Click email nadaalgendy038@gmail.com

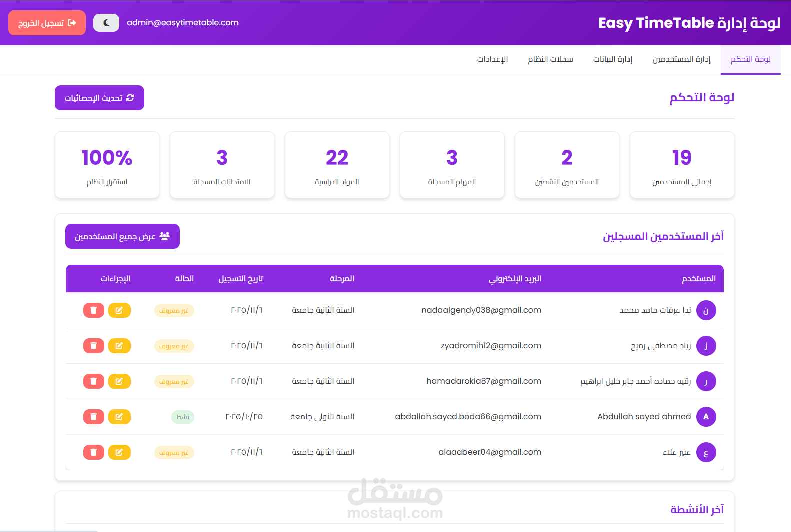pos(481,310)
